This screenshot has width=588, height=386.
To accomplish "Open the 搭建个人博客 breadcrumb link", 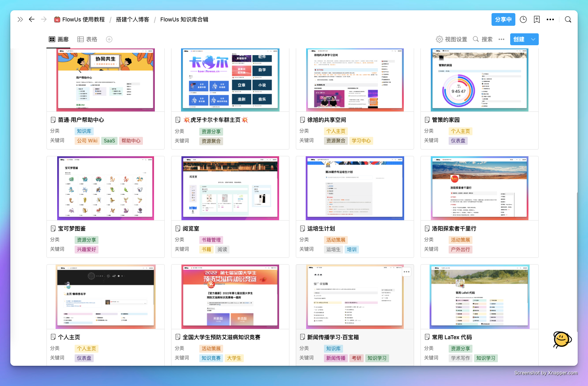I will pos(132,19).
